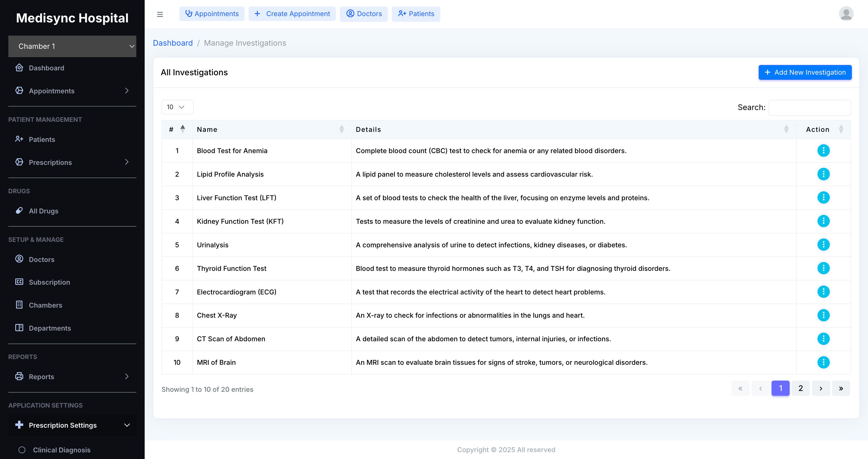
Task: Click the Departments sidebar icon
Action: [x=19, y=328]
